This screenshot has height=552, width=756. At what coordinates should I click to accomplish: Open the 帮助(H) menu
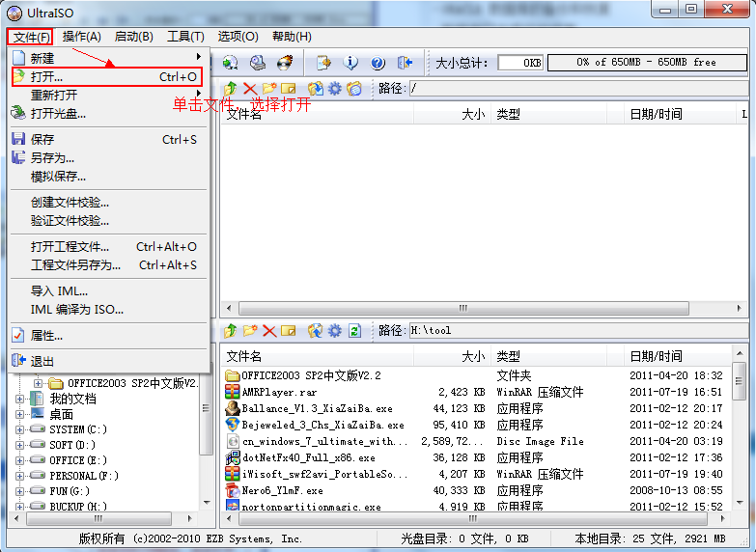[x=292, y=37]
